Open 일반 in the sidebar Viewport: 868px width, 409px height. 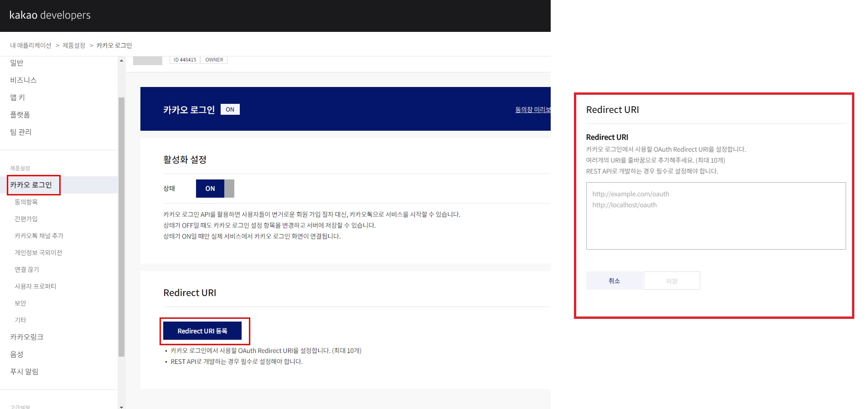(x=17, y=63)
